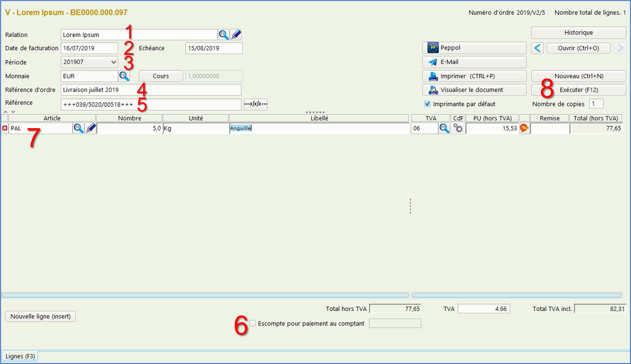Viewport: 631px width, 364px height.
Task: Click the Libellé column header
Action: 319,118
